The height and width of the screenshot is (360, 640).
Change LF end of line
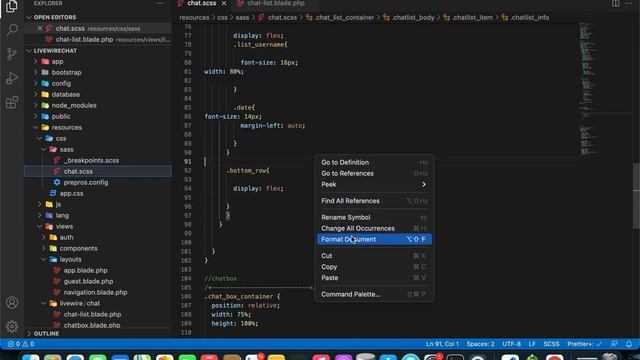pyautogui.click(x=532, y=344)
